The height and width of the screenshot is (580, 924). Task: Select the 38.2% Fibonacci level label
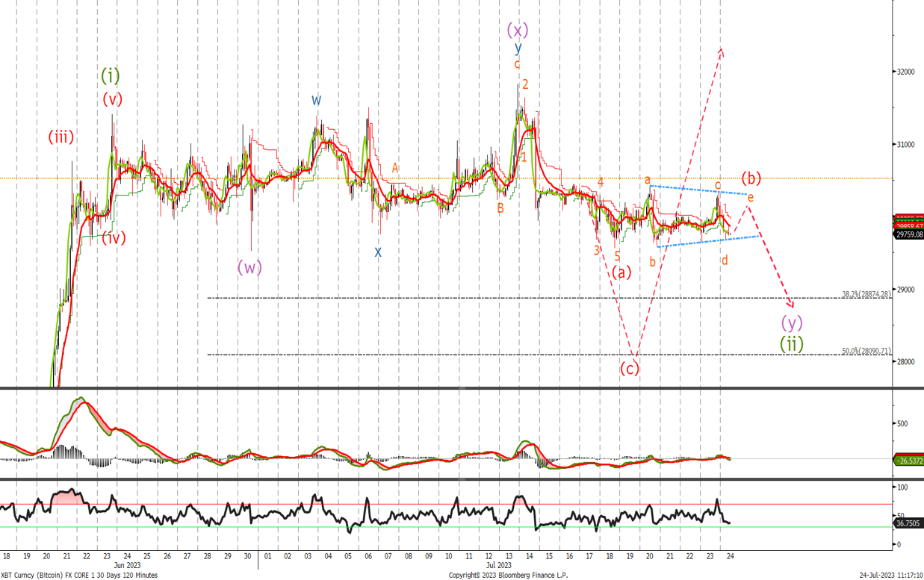(x=866, y=294)
